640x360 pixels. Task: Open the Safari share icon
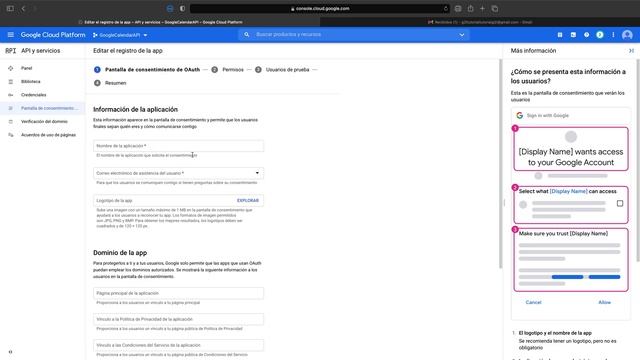point(470,9)
